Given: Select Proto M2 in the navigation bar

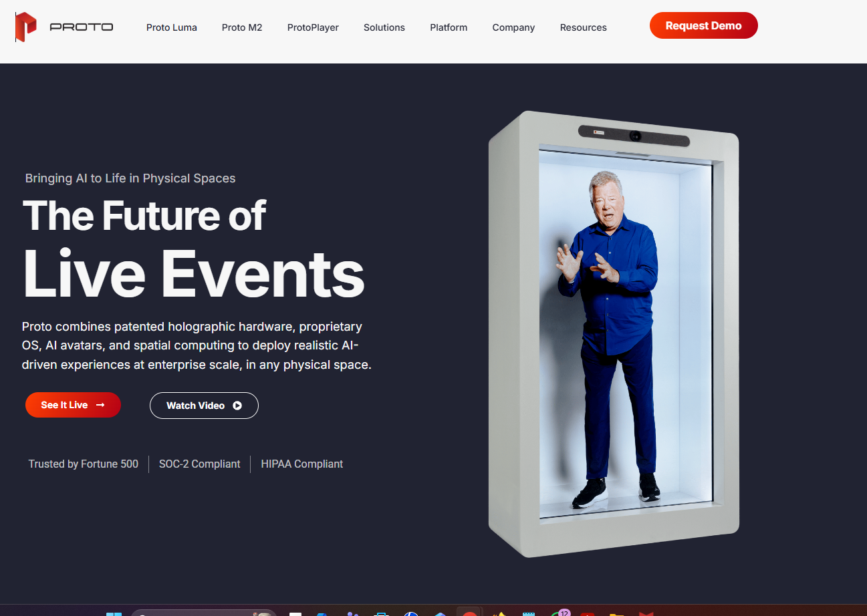Looking at the screenshot, I should [242, 27].
